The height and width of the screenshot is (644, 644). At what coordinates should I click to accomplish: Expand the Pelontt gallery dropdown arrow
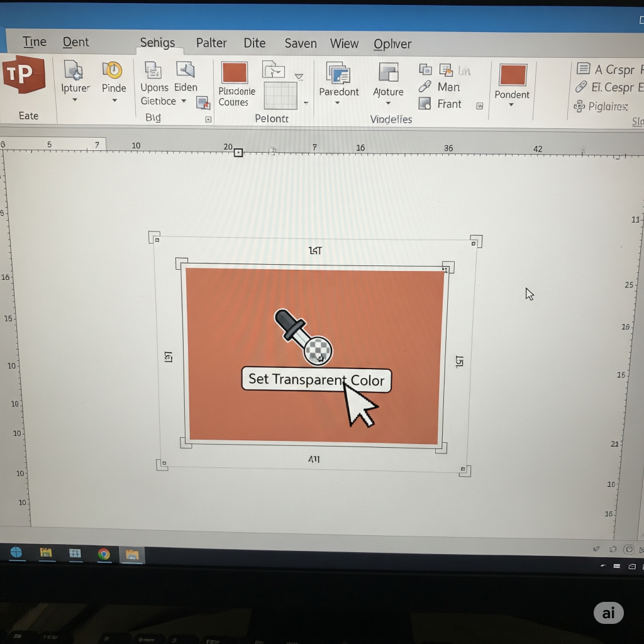click(x=306, y=103)
